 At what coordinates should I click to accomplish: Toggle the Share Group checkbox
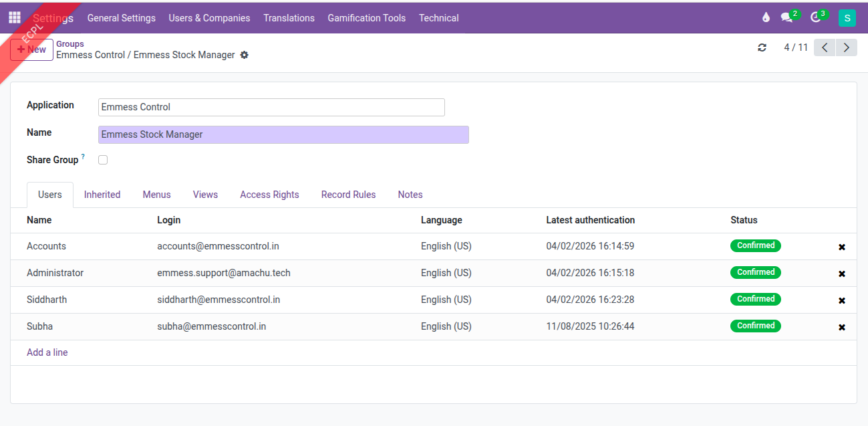point(103,160)
